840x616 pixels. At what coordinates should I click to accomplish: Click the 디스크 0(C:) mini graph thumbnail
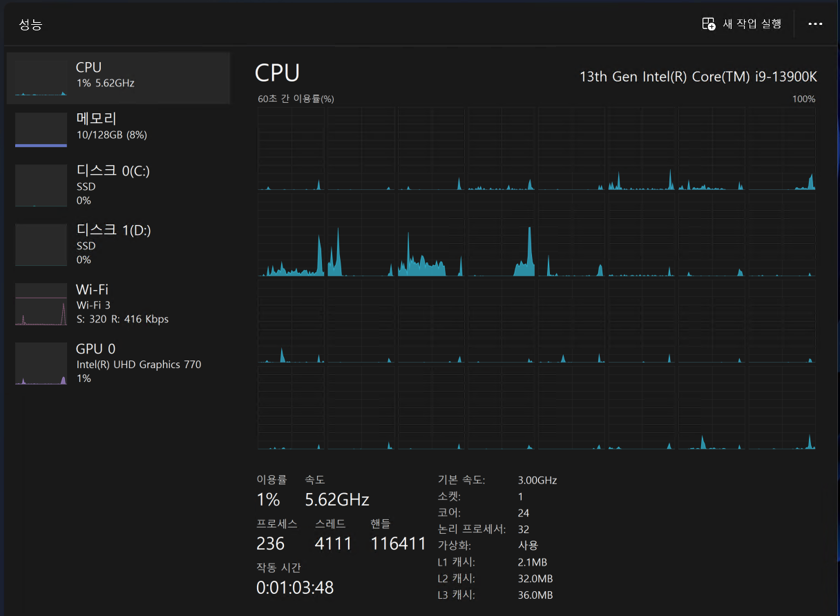pos(41,185)
